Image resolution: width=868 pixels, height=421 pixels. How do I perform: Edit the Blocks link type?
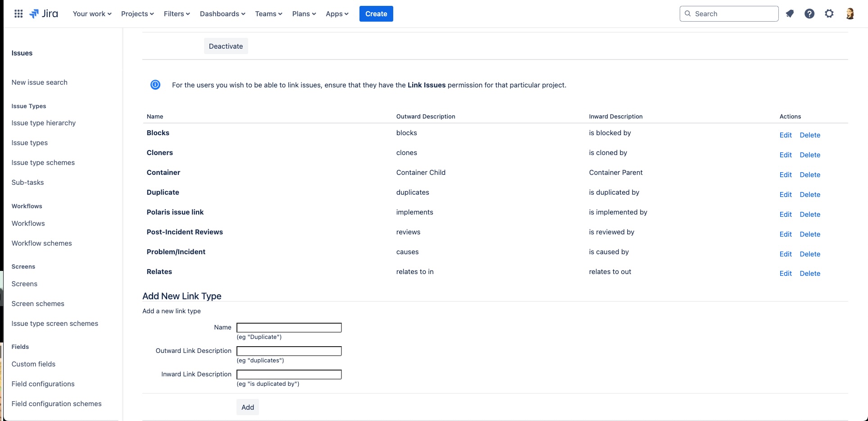(x=786, y=135)
